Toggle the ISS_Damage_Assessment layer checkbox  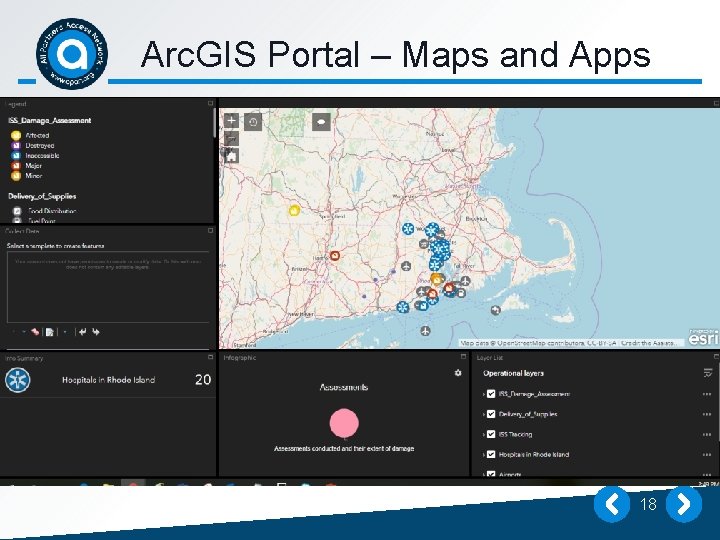click(491, 394)
